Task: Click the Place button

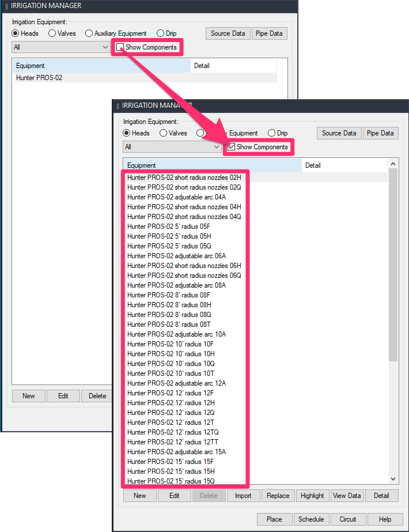Action: coord(274,519)
